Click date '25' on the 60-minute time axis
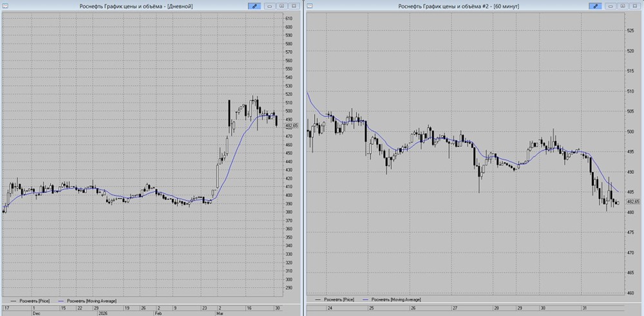This screenshot has height=316, width=644. (372, 308)
